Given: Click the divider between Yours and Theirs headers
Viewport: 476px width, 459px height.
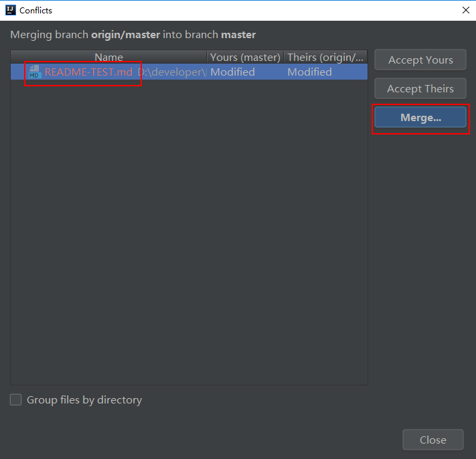Looking at the screenshot, I should point(284,57).
